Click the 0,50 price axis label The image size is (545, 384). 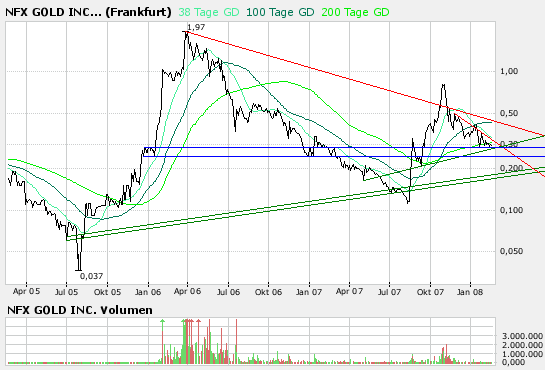pos(509,113)
